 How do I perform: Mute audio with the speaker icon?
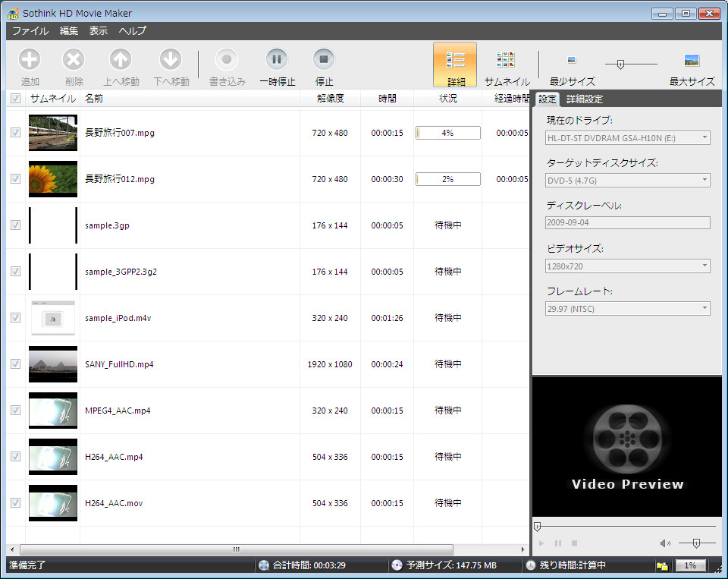point(665,543)
